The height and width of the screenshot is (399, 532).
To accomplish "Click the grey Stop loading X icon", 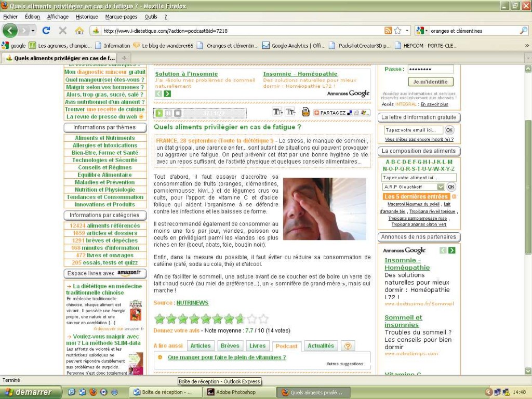I will (63, 31).
